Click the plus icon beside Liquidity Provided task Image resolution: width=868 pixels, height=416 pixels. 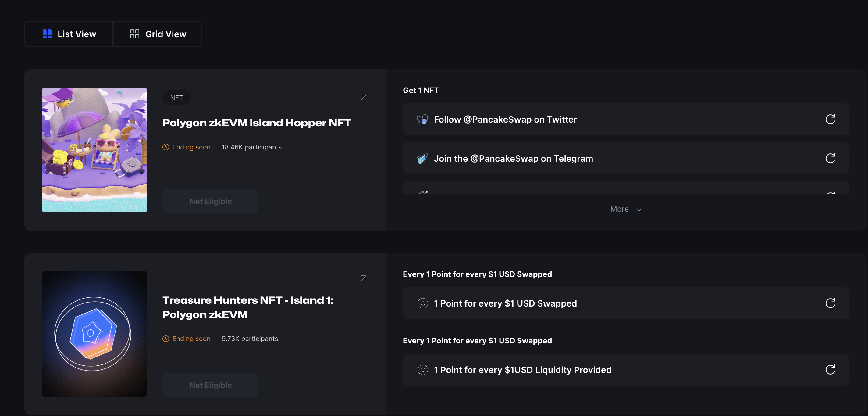422,369
